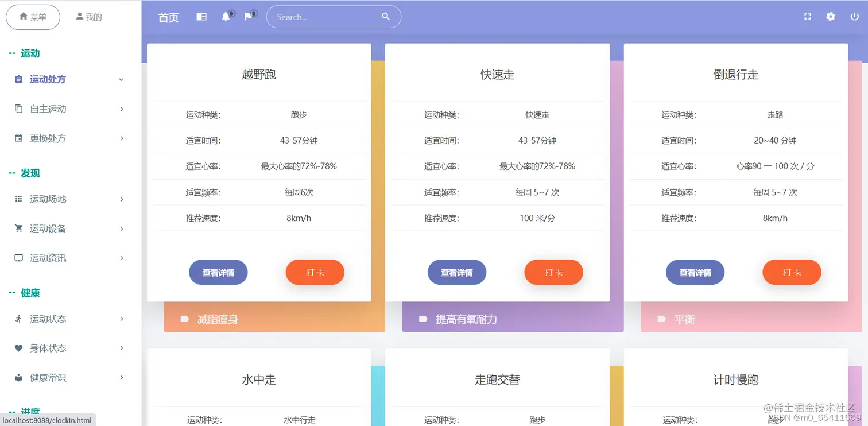Click the 身体状态 heart icon
This screenshot has height=426, width=868.
pyautogui.click(x=19, y=348)
